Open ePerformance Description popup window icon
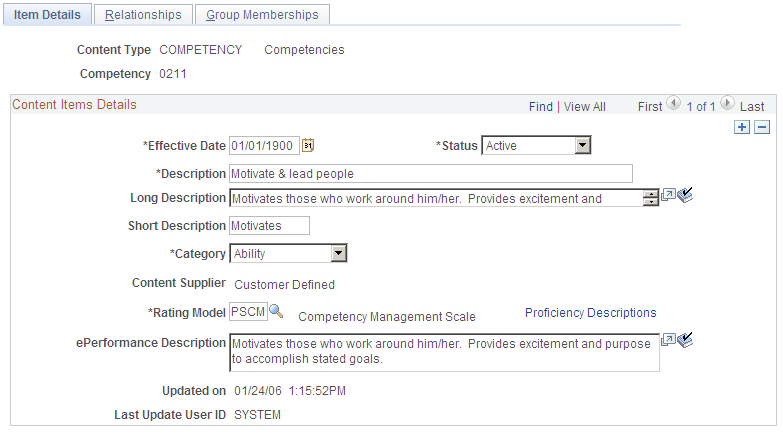 tap(668, 340)
